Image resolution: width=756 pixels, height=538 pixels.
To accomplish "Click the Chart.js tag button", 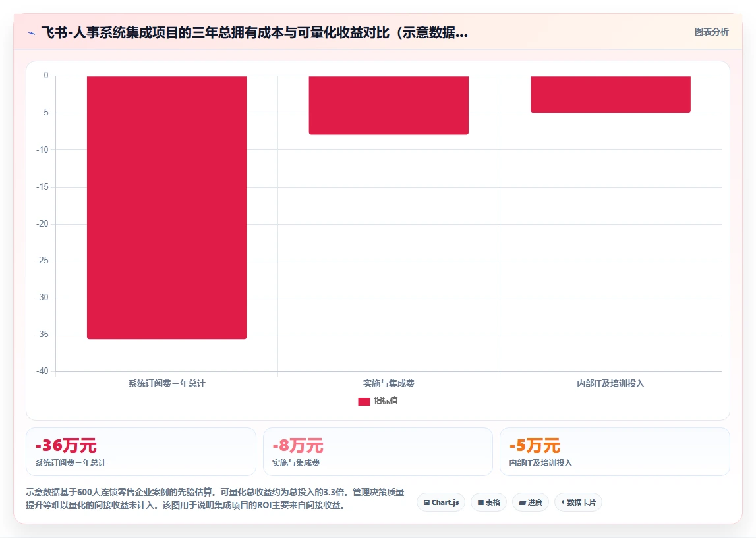I will 441,502.
